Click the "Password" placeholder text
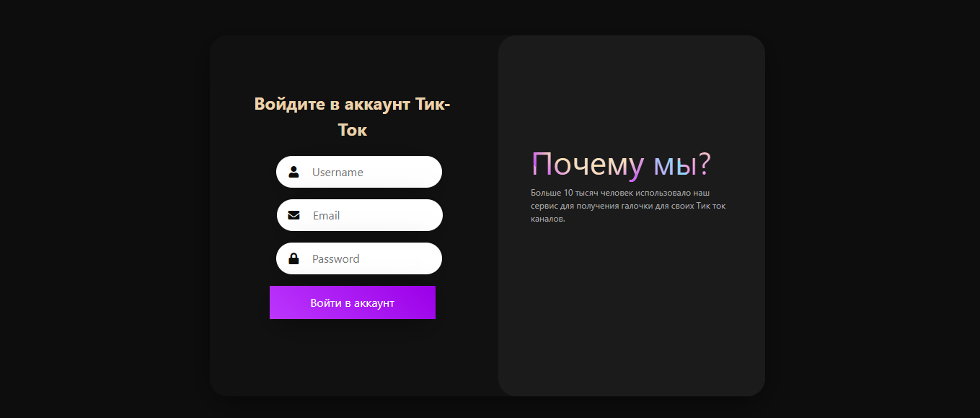Image resolution: width=980 pixels, height=418 pixels. pos(335,259)
